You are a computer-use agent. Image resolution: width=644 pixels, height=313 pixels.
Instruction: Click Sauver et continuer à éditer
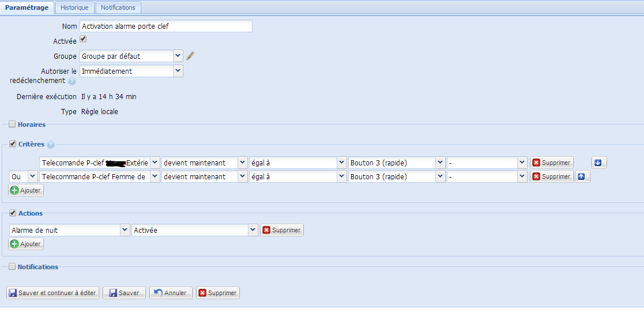[52, 293]
